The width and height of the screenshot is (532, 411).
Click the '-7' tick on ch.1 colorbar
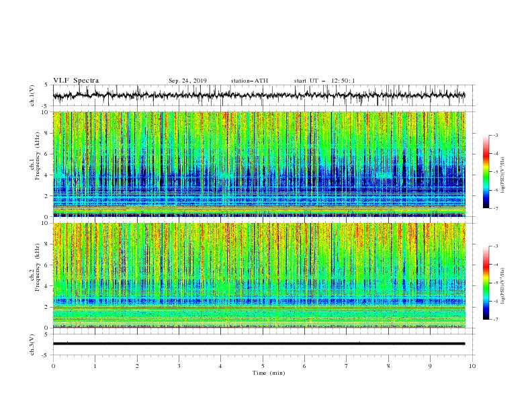pos(495,208)
